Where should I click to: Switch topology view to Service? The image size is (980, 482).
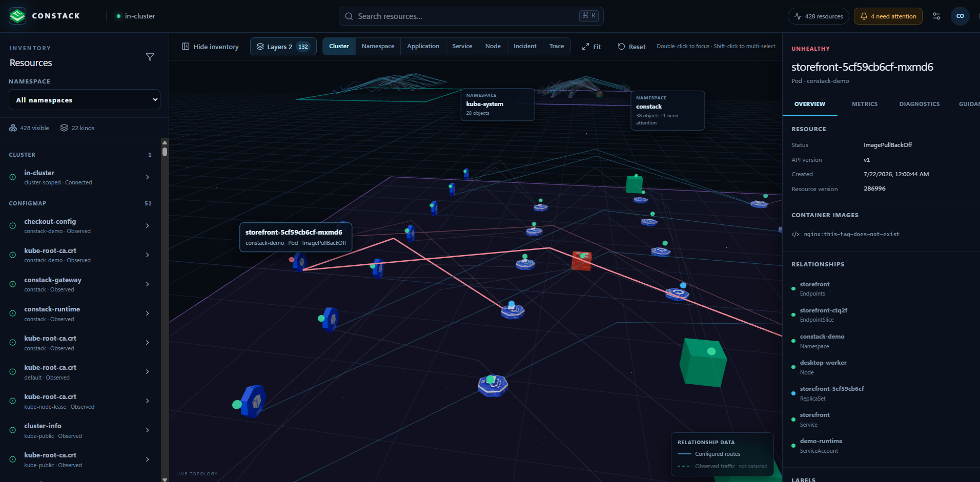pyautogui.click(x=462, y=46)
